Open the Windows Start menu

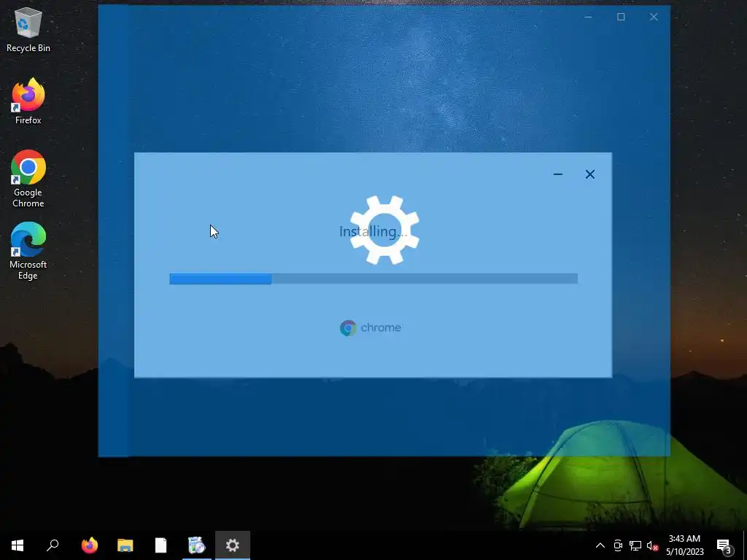point(18,545)
